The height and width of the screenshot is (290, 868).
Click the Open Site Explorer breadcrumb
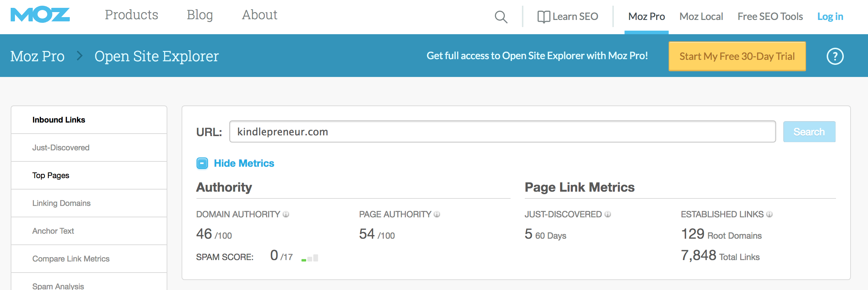tap(157, 56)
